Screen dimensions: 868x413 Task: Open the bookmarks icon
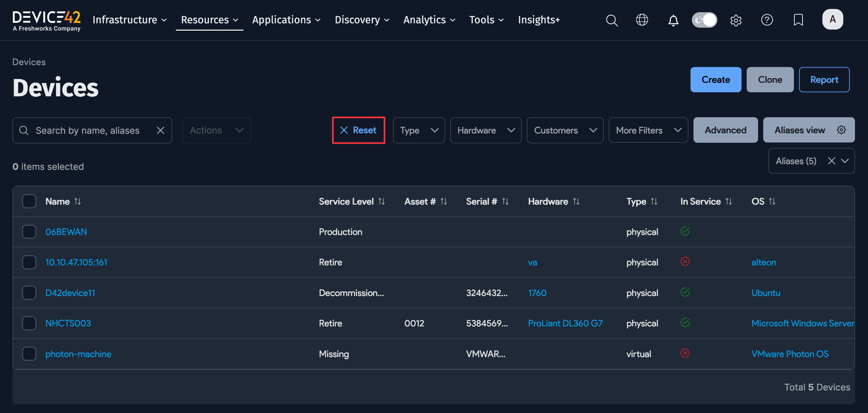point(798,20)
